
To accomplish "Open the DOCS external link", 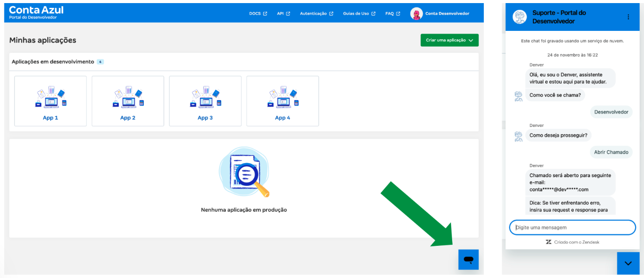I will click(258, 14).
